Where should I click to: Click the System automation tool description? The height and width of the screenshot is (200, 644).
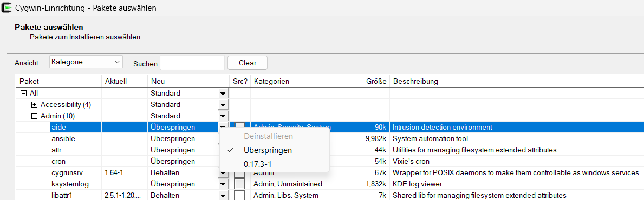[431, 138]
